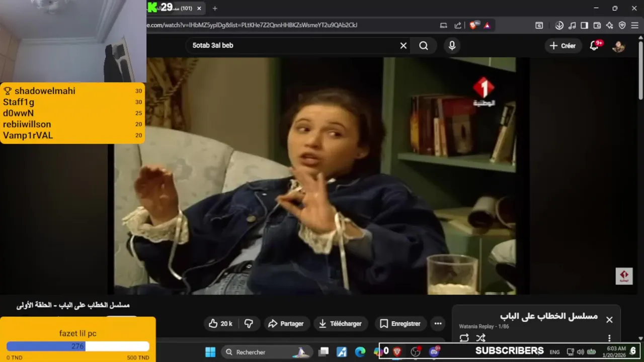This screenshot has height=362, width=644.
Task: Open a new browser tab with plus
Action: pos(215,8)
